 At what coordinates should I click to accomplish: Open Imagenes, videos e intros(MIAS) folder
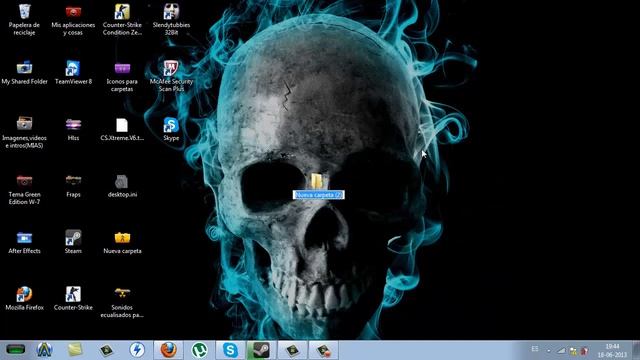24,133
